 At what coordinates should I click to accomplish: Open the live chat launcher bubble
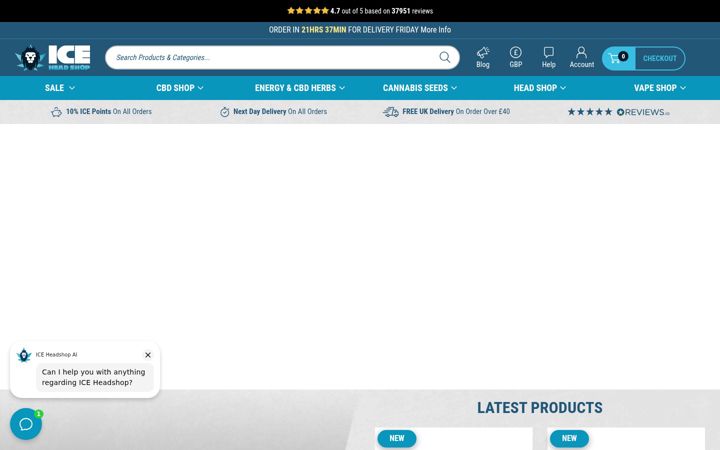[x=26, y=424]
